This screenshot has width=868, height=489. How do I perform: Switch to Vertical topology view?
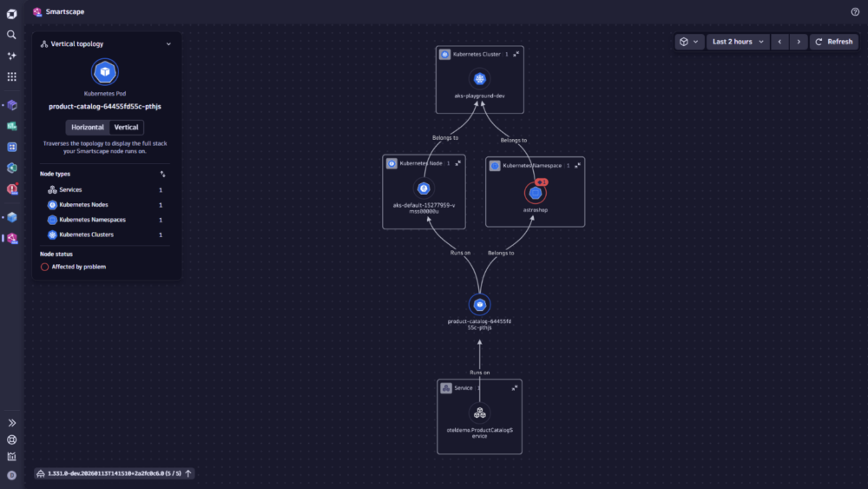[126, 128]
